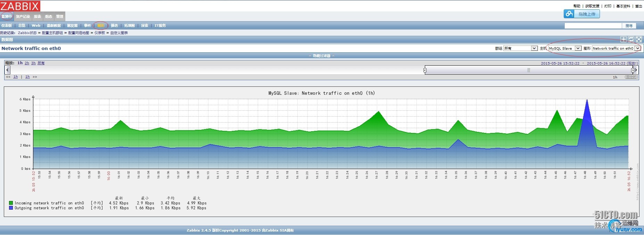The height and width of the screenshot is (235, 644).
Task: Click the blue Outgoing network traffic legend swatch
Action: click(11, 208)
